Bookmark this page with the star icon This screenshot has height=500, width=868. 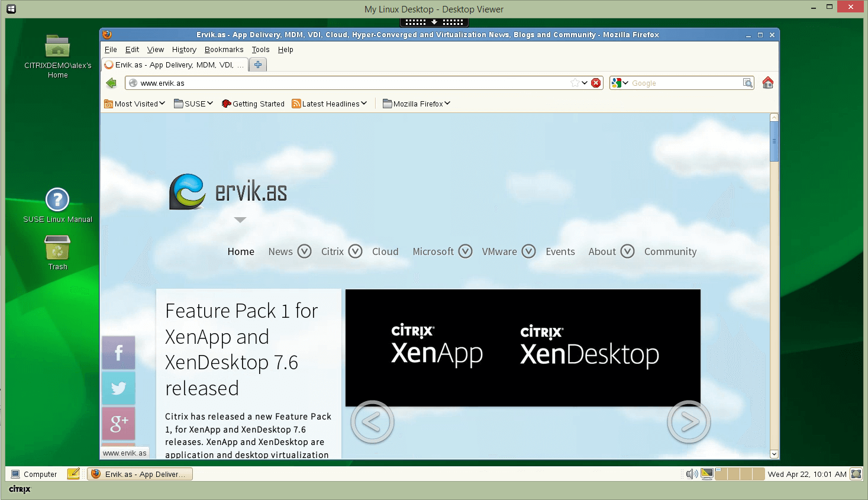(575, 83)
